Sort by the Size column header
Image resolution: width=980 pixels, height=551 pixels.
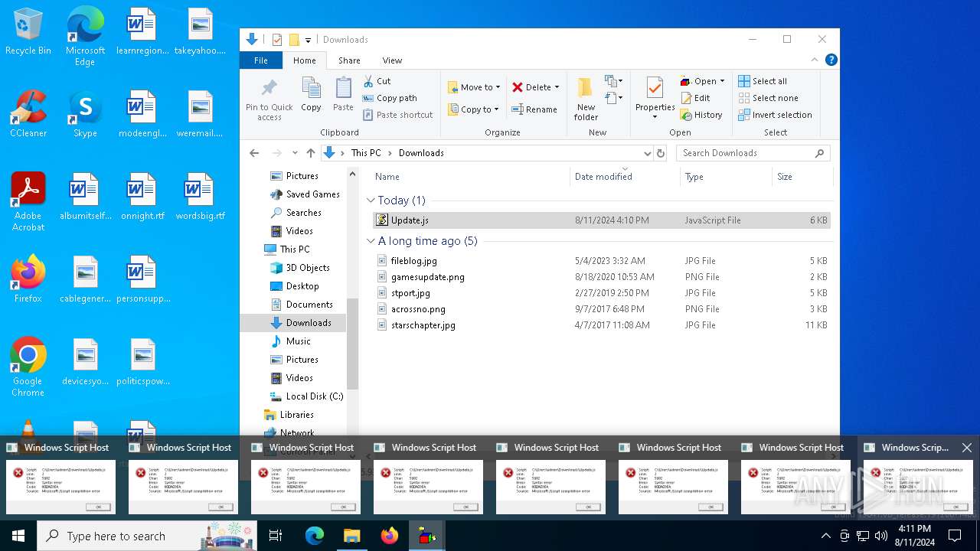click(802, 177)
